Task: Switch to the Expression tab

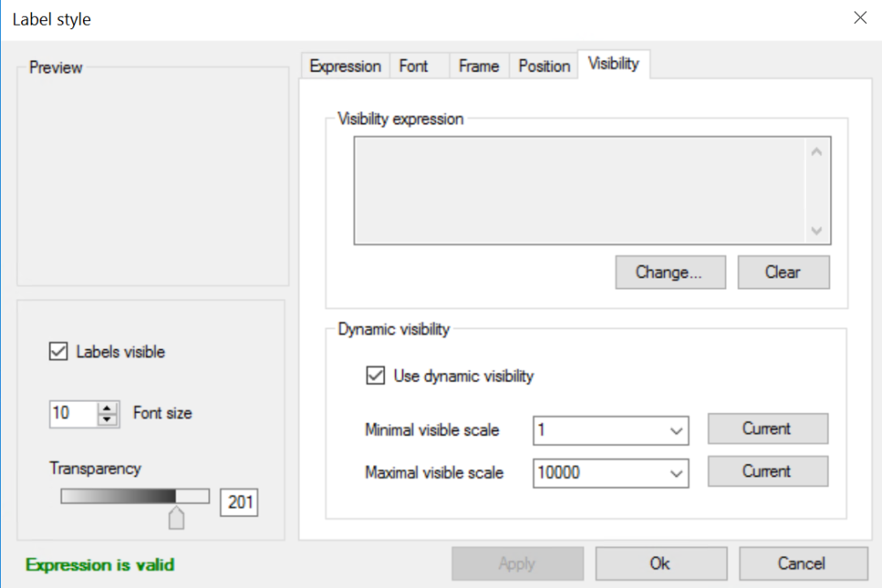Action: coord(345,64)
